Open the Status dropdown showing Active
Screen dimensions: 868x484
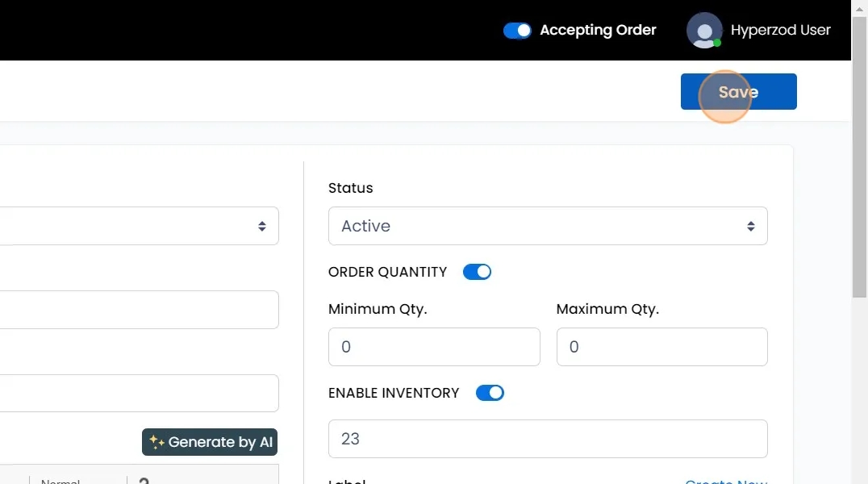[548, 226]
